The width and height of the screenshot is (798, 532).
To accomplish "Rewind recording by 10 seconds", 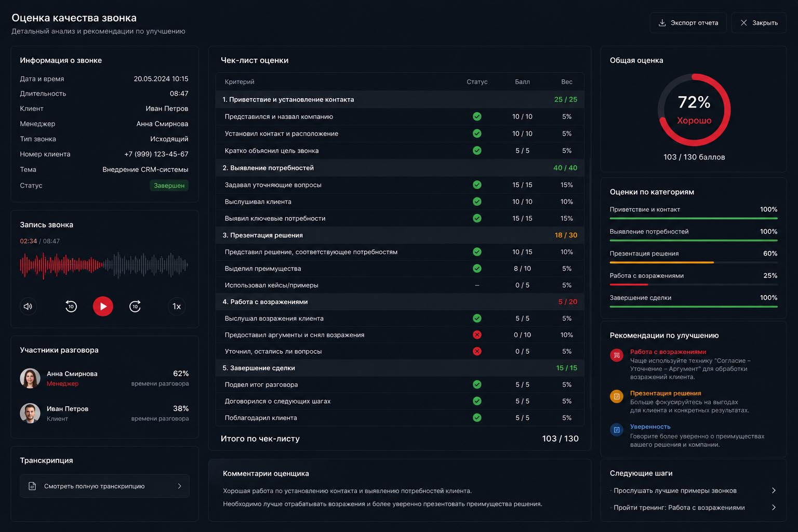I will click(x=71, y=306).
